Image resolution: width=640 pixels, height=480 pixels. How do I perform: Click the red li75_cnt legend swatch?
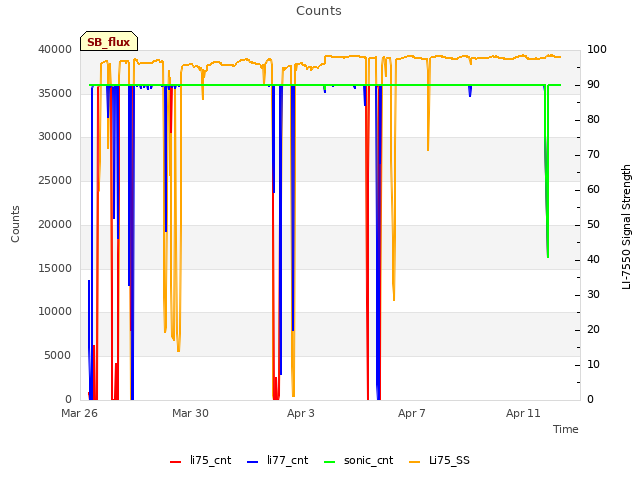(176, 462)
